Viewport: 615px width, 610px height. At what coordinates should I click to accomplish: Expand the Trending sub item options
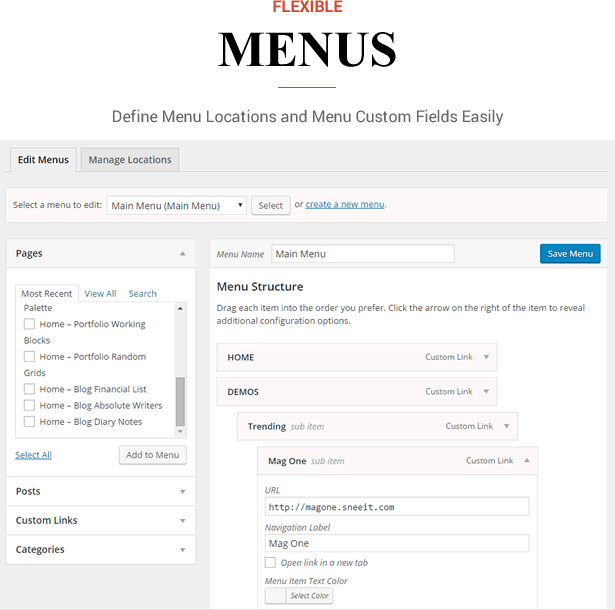pos(506,426)
